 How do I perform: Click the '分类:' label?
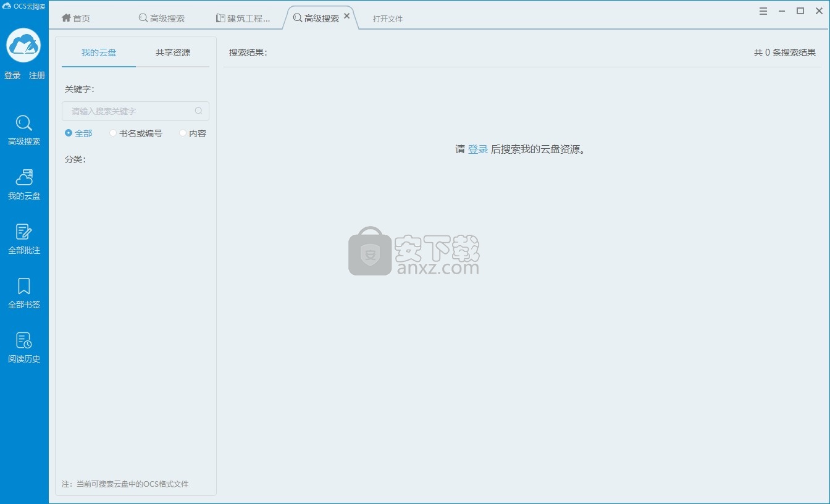tap(75, 159)
